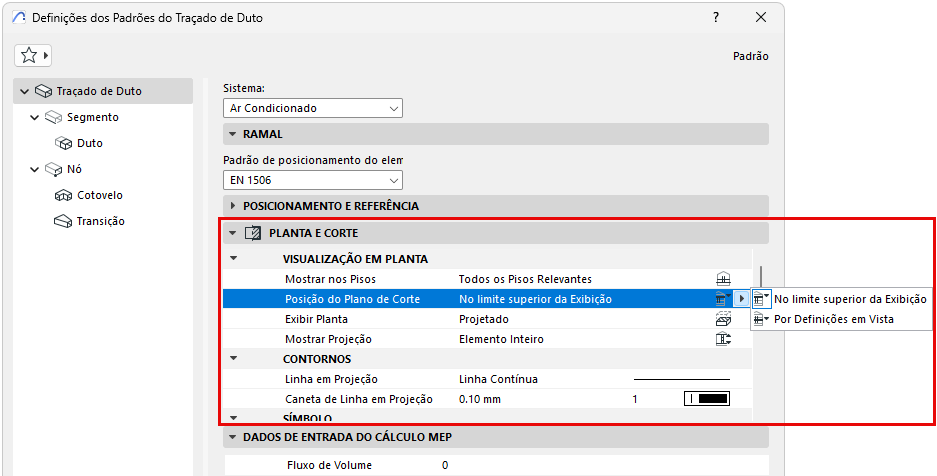Click the Duto icon in tree
The image size is (937, 476).
[x=63, y=143]
